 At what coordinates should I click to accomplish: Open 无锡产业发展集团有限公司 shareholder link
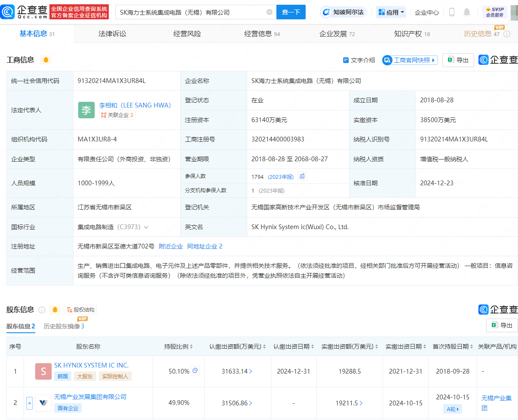pos(90,397)
